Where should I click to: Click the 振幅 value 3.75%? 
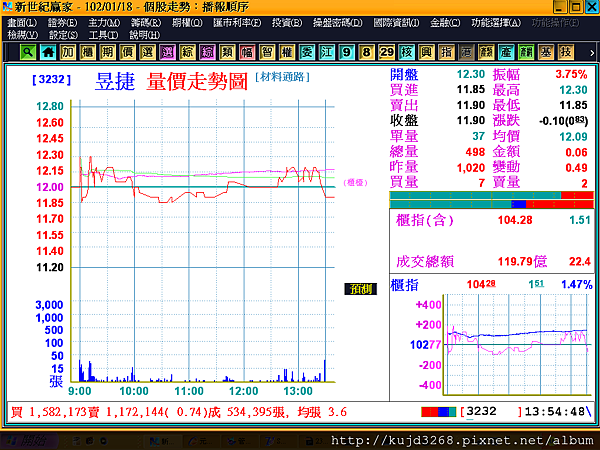point(571,74)
